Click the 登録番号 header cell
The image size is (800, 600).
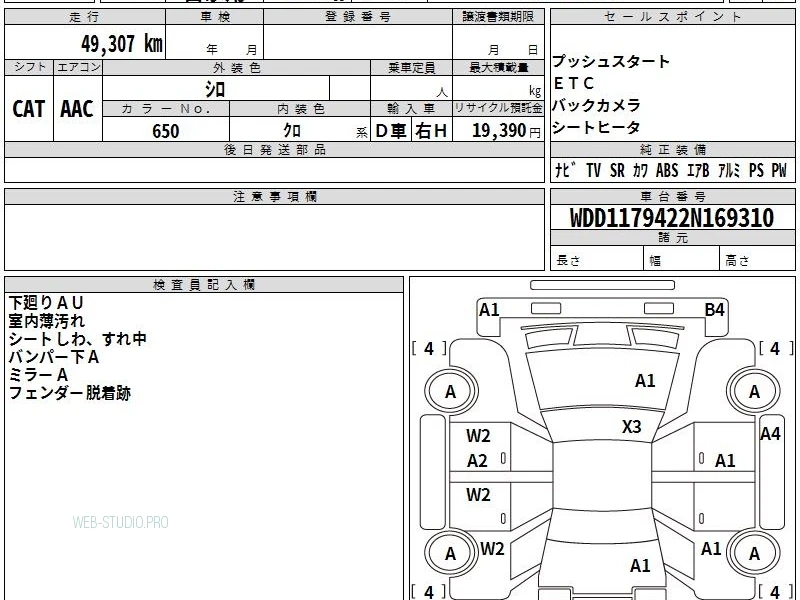click(358, 17)
